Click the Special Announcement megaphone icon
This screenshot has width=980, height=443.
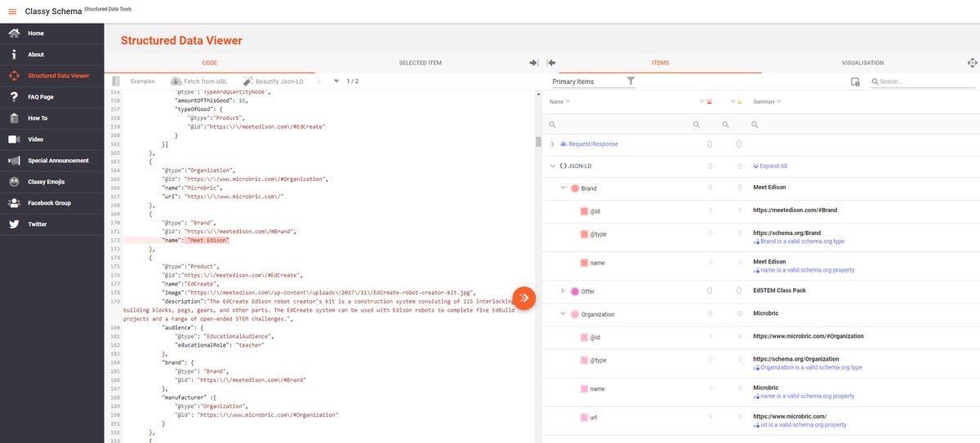click(x=14, y=161)
